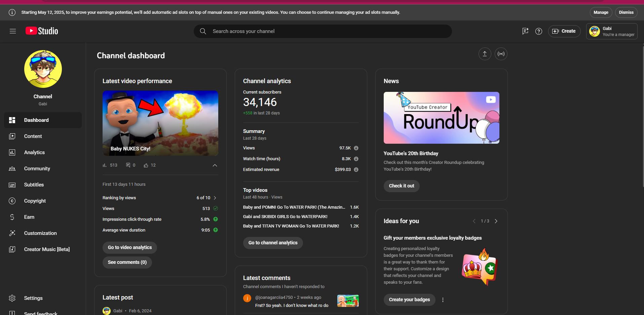Open the Creator RoundUp news image

pos(442,118)
